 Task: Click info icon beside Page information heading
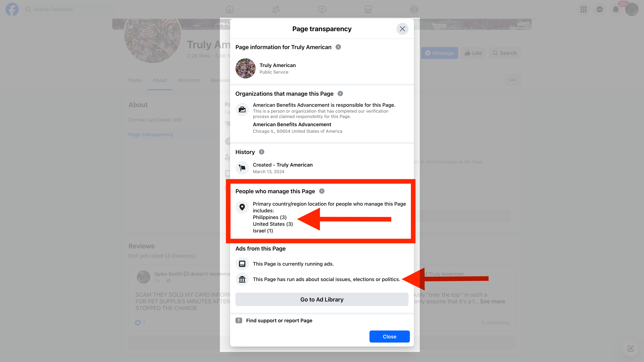pyautogui.click(x=338, y=47)
